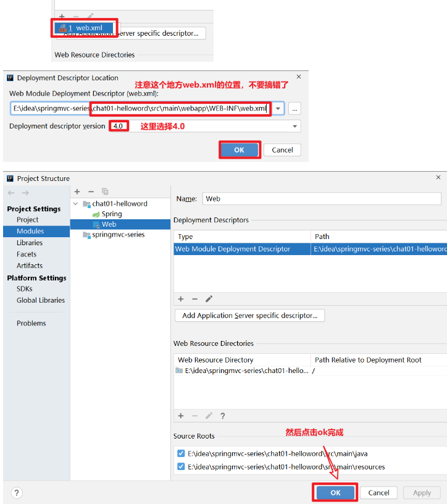Image resolution: width=447 pixels, height=504 pixels.
Task: Toggle the src\main\java source root checkbox
Action: (180, 453)
